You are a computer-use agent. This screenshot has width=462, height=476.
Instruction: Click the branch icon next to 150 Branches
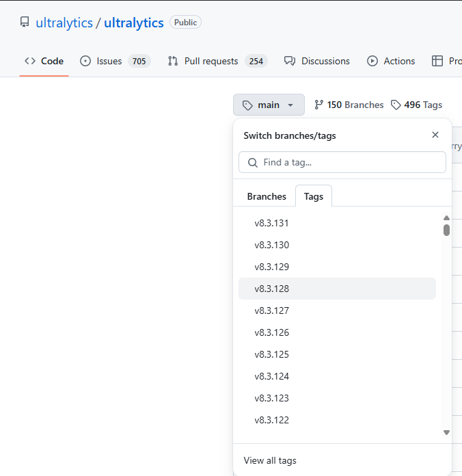(x=318, y=105)
